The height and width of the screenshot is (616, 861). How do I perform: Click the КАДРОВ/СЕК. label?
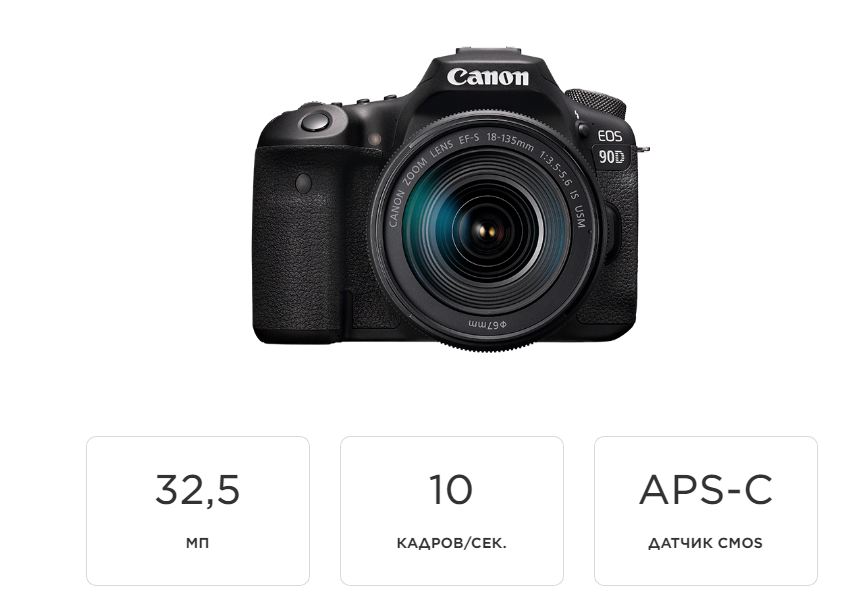click(x=451, y=544)
